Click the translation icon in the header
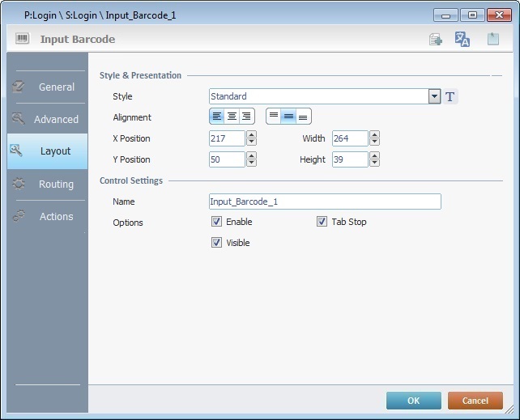Screen dimensions: 520x420 click(x=462, y=40)
